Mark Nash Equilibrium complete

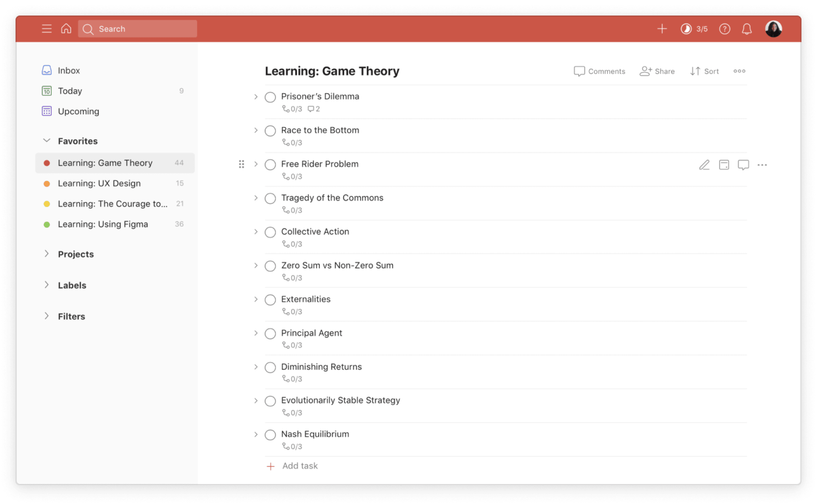click(x=270, y=435)
